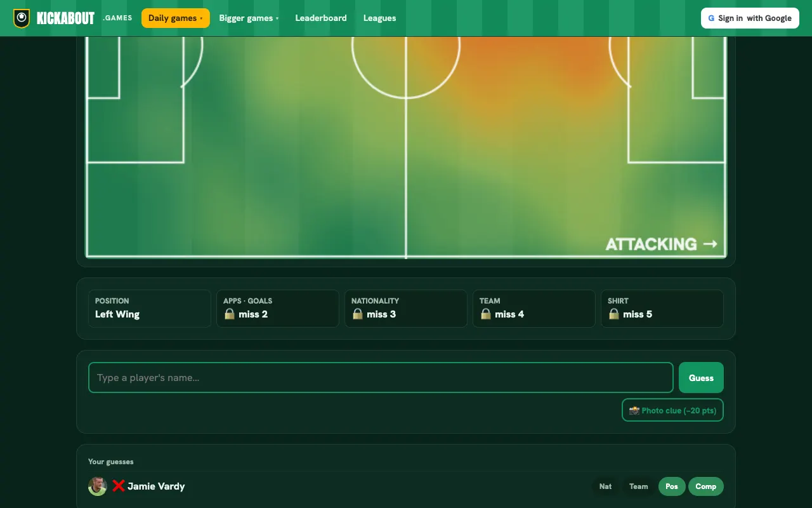Click the Jamie Vardy player avatar
This screenshot has width=812, height=508.
[98, 486]
